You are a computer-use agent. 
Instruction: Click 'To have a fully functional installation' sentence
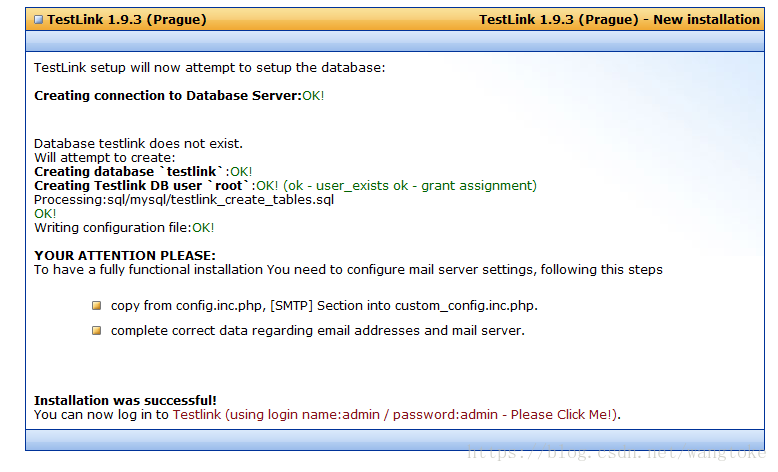click(x=348, y=270)
